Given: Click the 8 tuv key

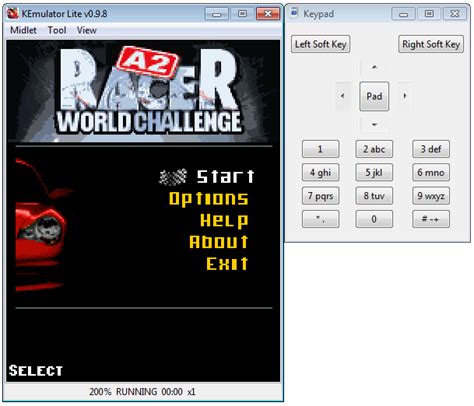Looking at the screenshot, I should click(x=374, y=196).
